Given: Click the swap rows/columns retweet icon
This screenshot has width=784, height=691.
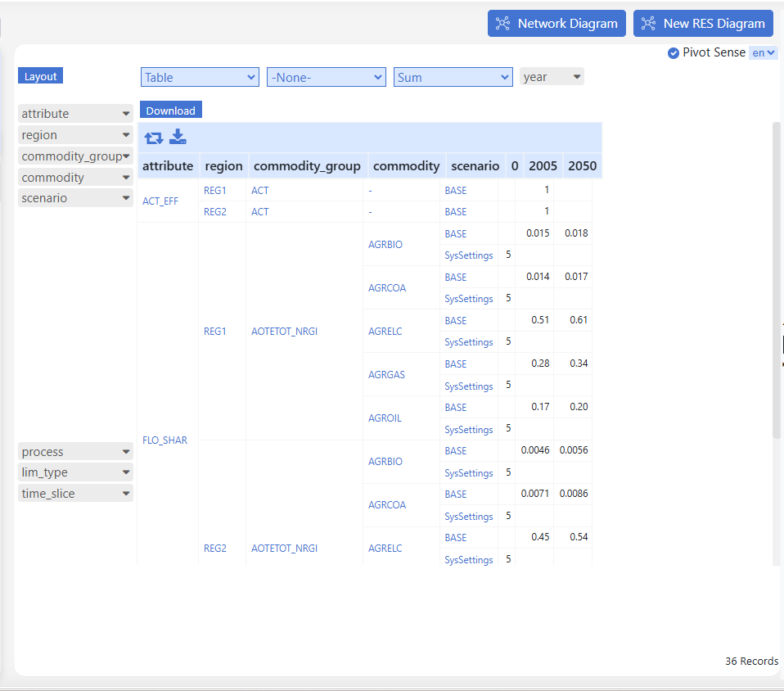Looking at the screenshot, I should coord(154,138).
